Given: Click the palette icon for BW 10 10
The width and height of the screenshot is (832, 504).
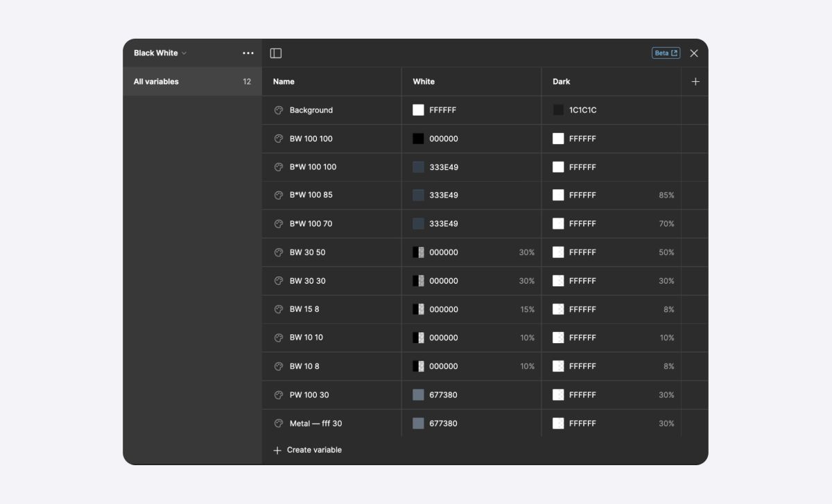Looking at the screenshot, I should point(279,338).
